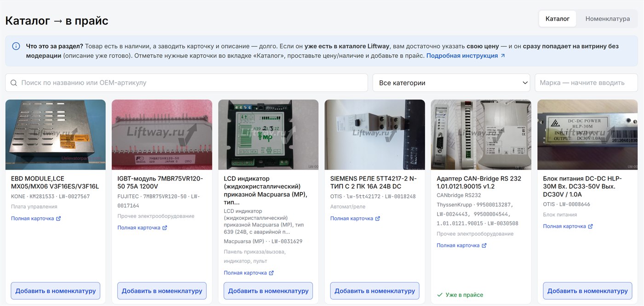Click external-link icon on IGBT-модуль card

click(x=165, y=228)
